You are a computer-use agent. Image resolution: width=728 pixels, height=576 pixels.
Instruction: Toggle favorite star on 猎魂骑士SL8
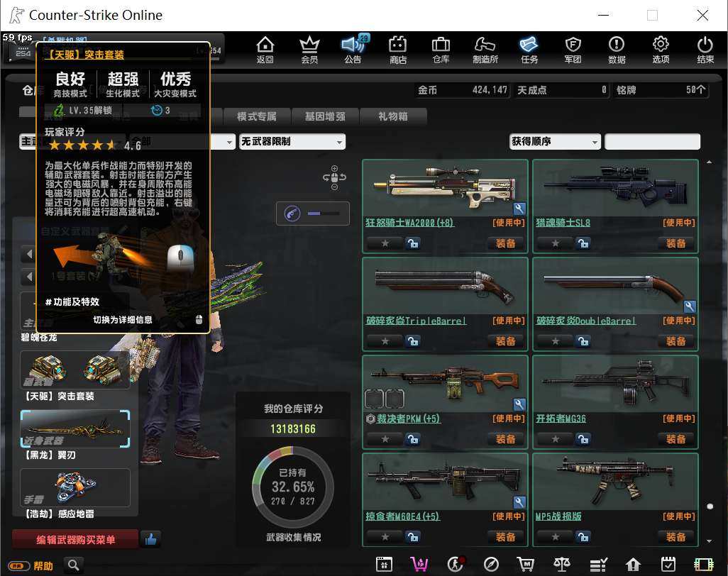(556, 243)
